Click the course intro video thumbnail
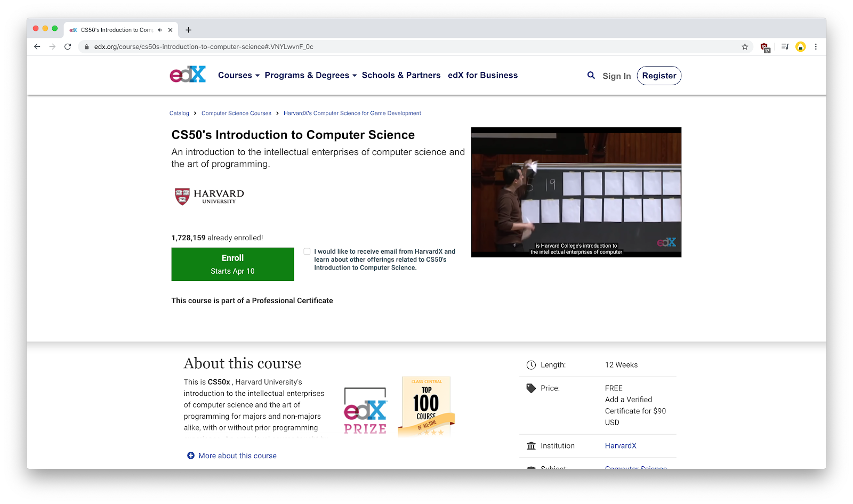 click(576, 192)
